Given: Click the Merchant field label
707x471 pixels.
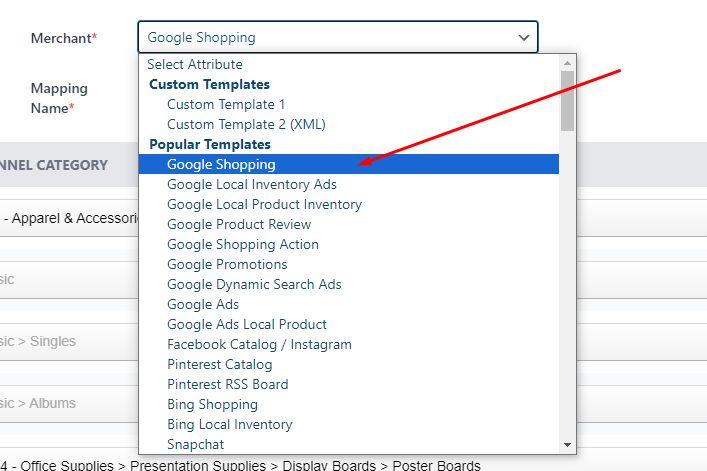Looking at the screenshot, I should pos(64,38).
